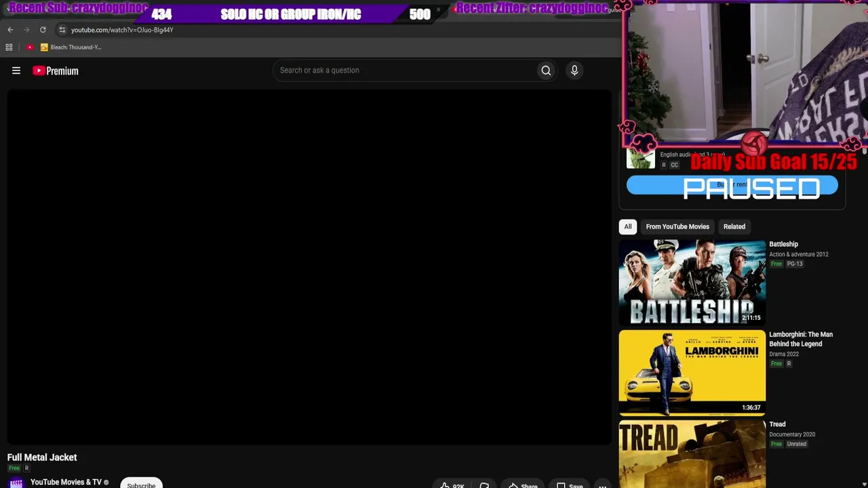This screenshot has width=868, height=488.
Task: Open more actions three-dot menu
Action: (602, 485)
